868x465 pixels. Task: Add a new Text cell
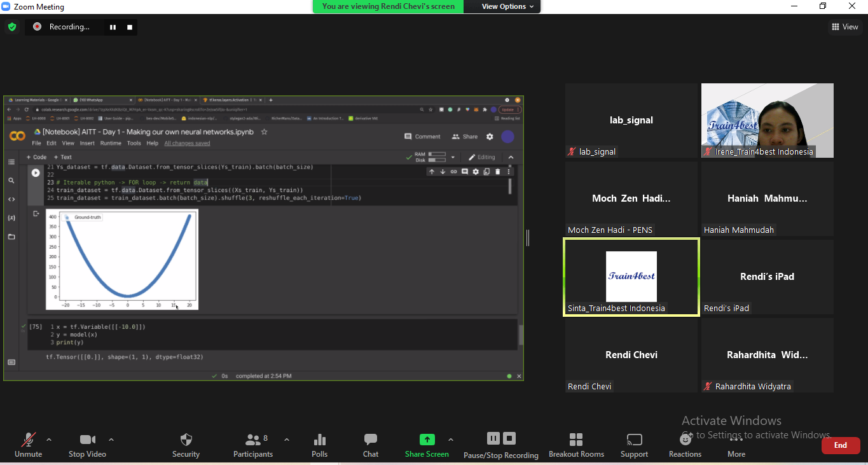(62, 157)
